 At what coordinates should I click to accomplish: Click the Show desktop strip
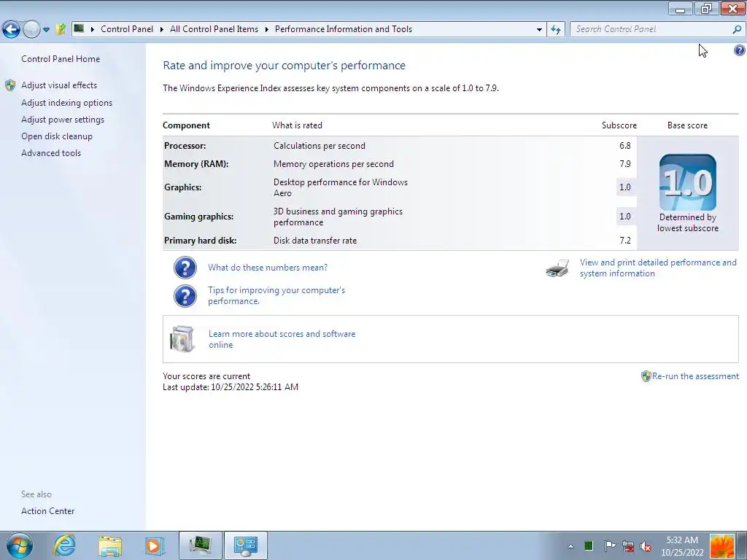point(741,545)
